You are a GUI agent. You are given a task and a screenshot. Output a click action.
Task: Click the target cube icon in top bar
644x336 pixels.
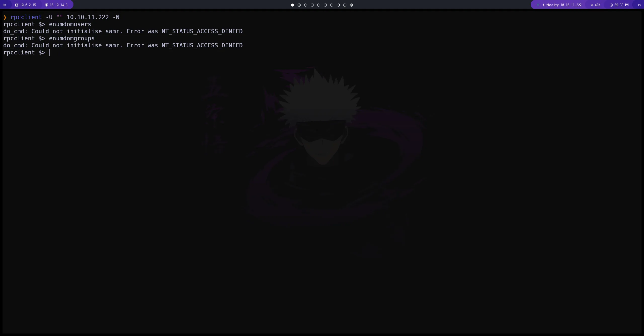pos(538,5)
